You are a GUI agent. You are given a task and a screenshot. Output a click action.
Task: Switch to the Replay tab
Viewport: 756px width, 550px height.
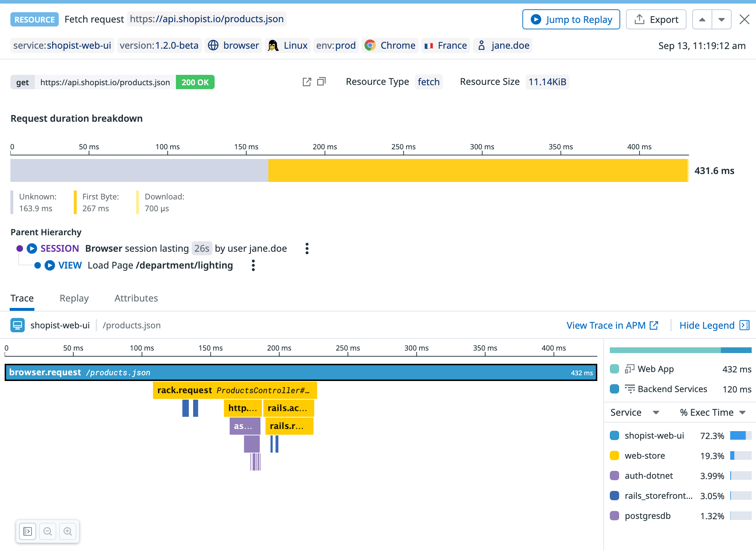pos(74,298)
